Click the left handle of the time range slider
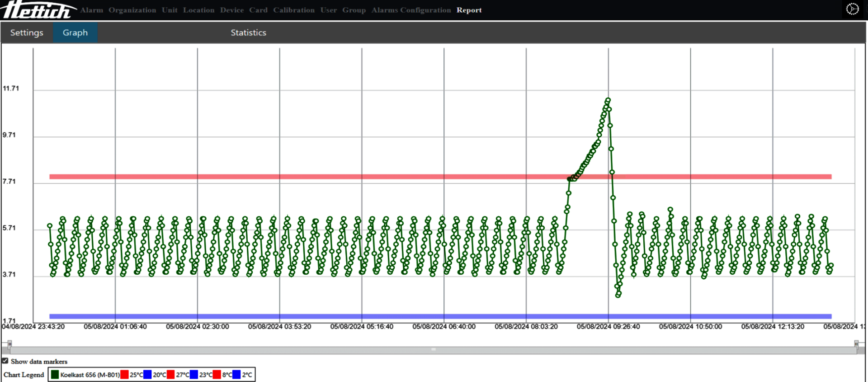The height and width of the screenshot is (382, 868). pyautogui.click(x=9, y=344)
